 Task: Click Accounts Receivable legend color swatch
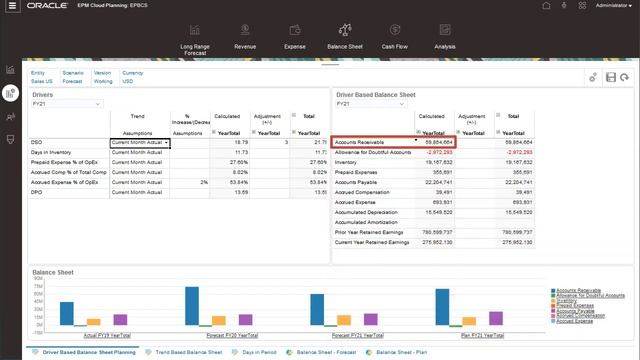pyautogui.click(x=553, y=291)
